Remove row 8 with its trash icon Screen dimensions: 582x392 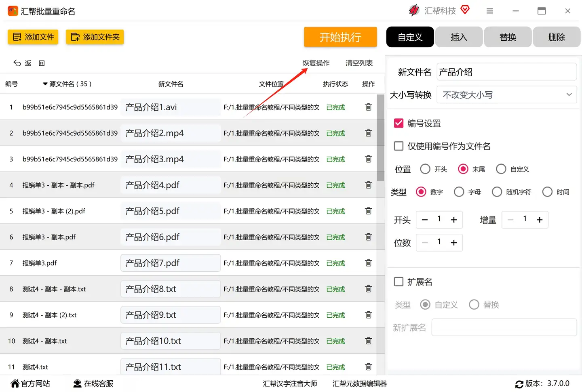click(368, 289)
